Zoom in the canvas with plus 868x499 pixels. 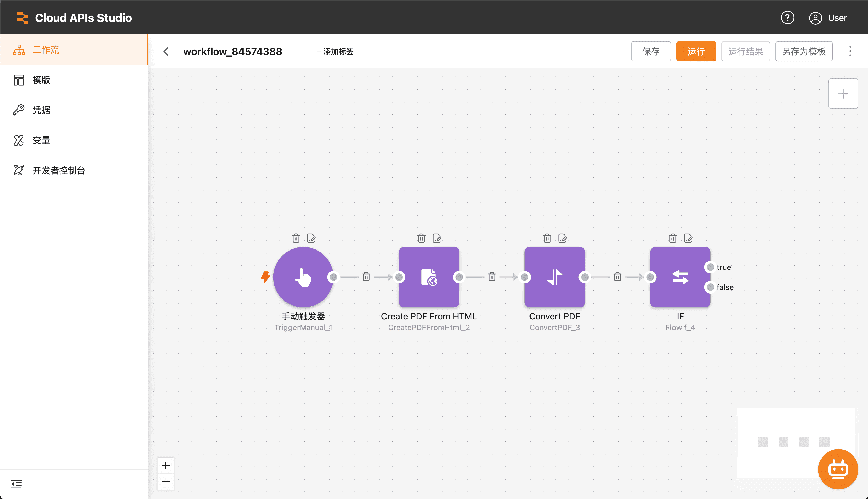pos(166,465)
